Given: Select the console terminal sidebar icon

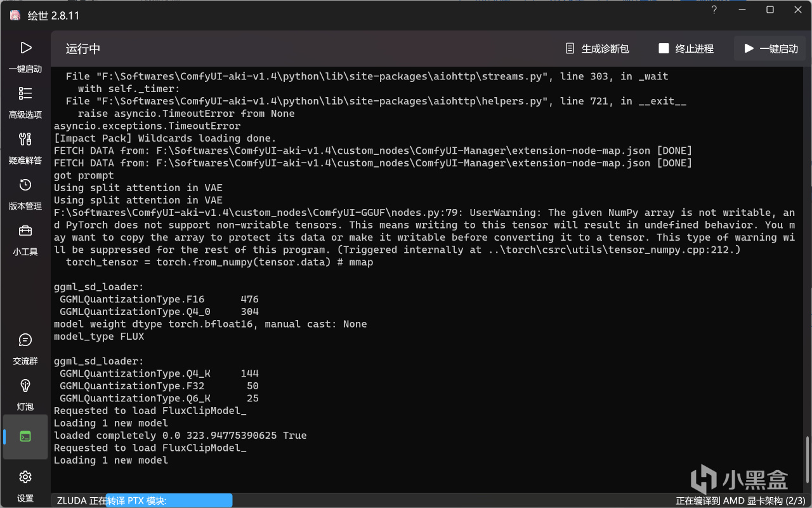Looking at the screenshot, I should (x=25, y=437).
